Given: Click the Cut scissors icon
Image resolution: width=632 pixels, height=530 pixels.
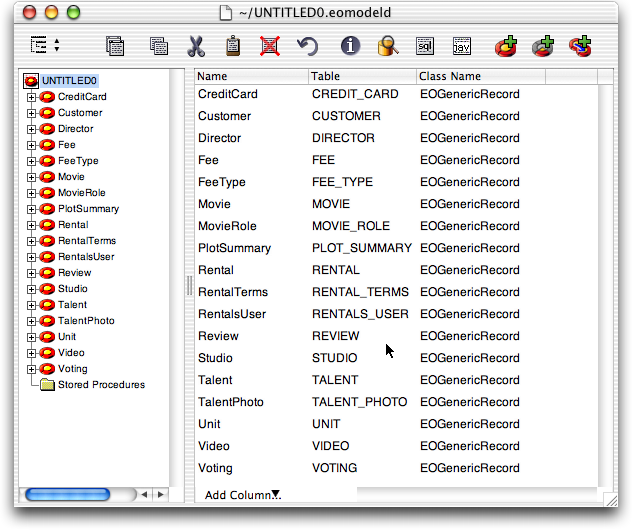Looking at the screenshot, I should (196, 46).
